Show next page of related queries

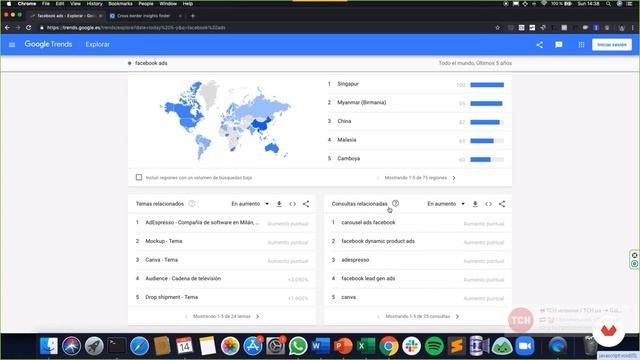[457, 316]
